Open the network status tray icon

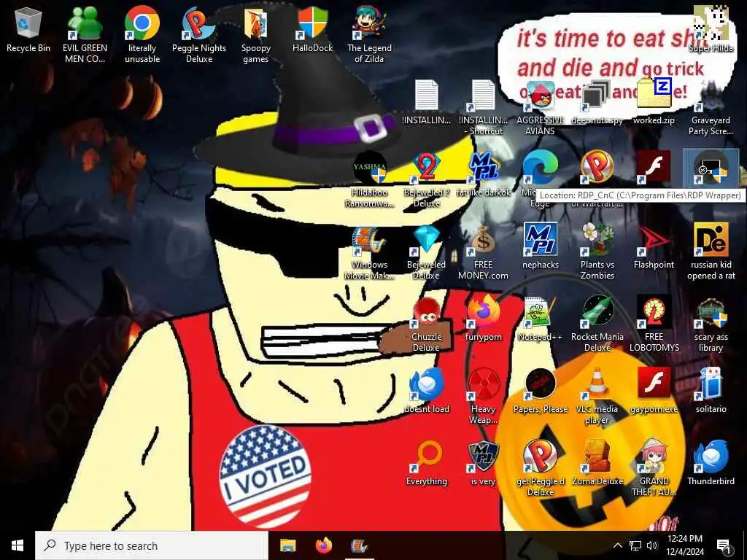[635, 545]
